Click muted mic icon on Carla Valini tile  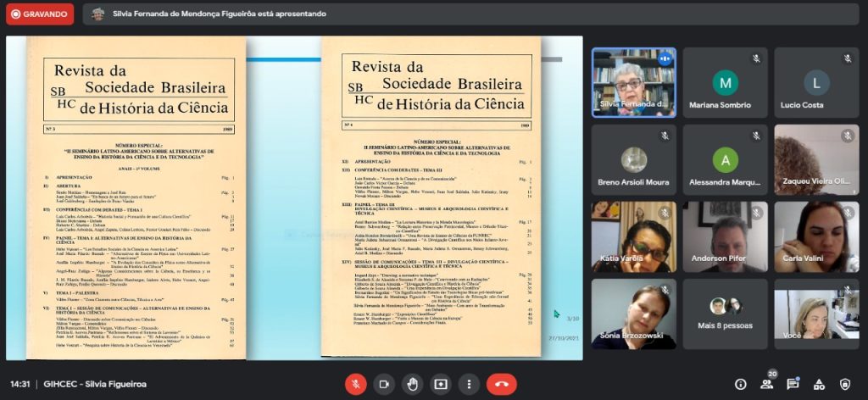(848, 213)
